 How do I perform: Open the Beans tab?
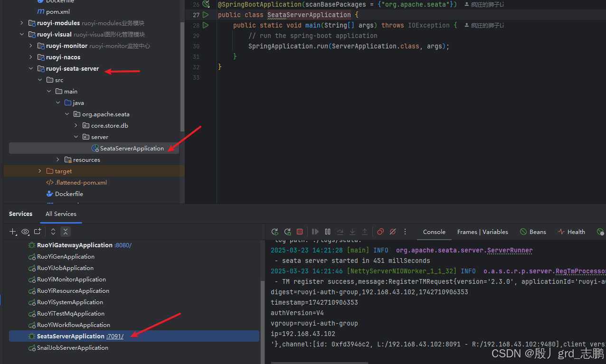point(533,232)
